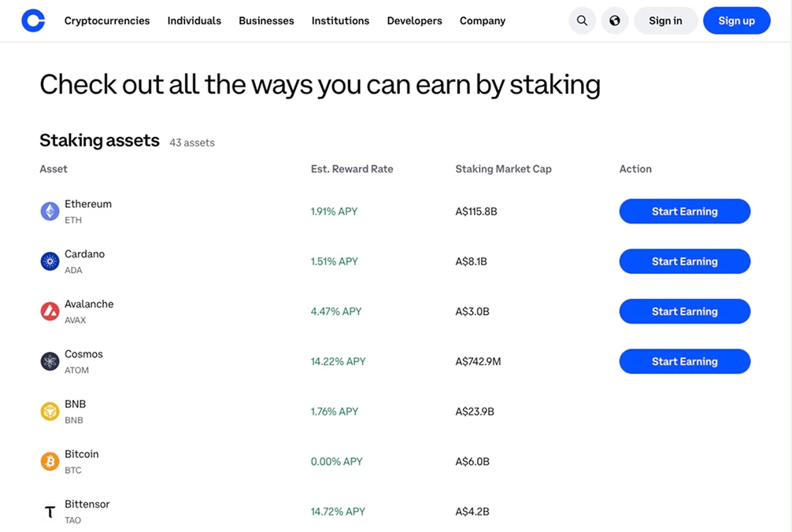Select the Ethereum coin icon
This screenshot has width=792, height=532.
(50, 211)
